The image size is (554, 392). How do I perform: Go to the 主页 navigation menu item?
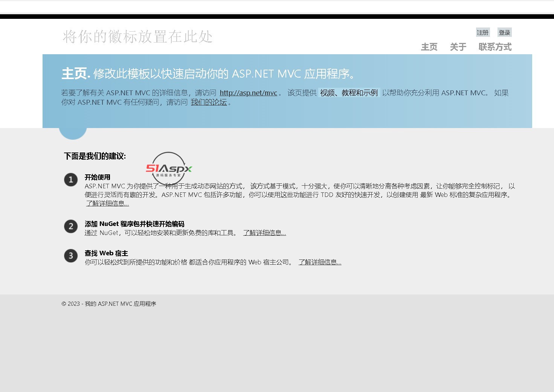tap(429, 47)
